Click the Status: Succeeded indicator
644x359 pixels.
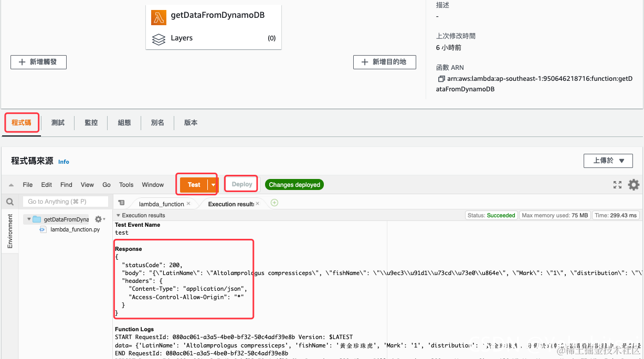click(x=491, y=215)
